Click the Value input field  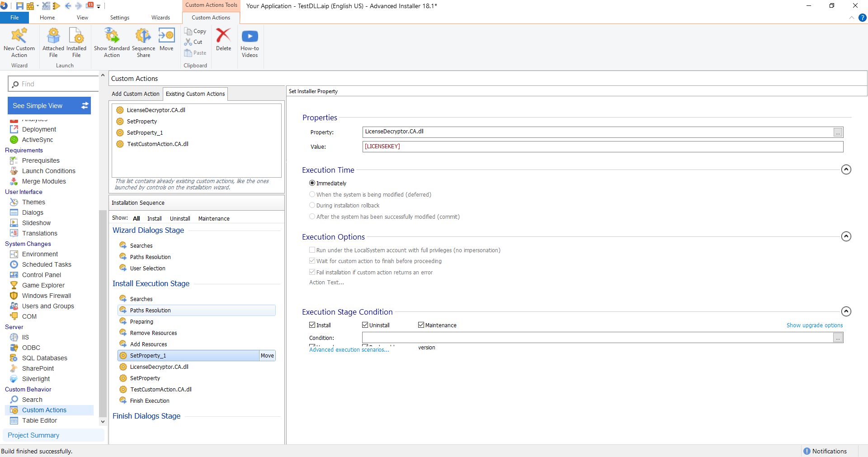(x=602, y=146)
